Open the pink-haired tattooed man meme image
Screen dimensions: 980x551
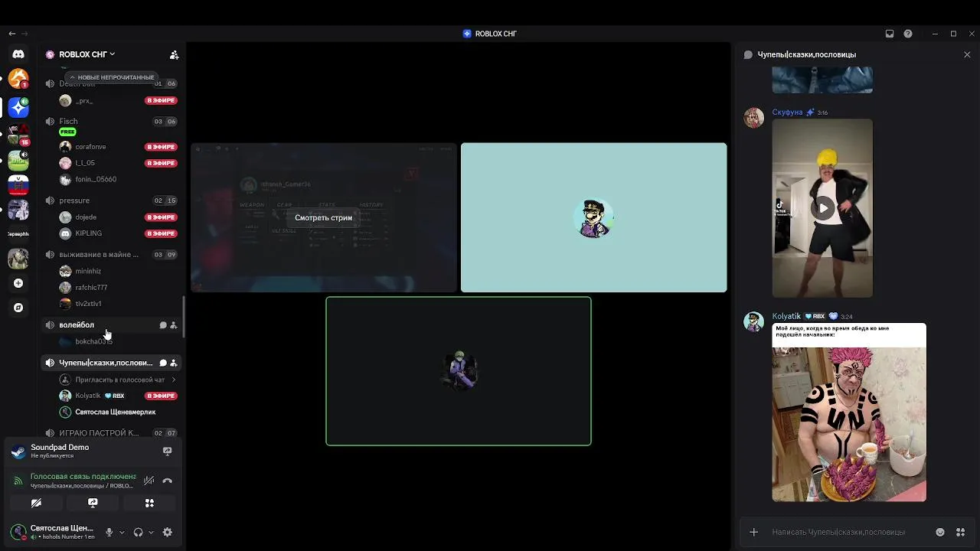(x=849, y=412)
